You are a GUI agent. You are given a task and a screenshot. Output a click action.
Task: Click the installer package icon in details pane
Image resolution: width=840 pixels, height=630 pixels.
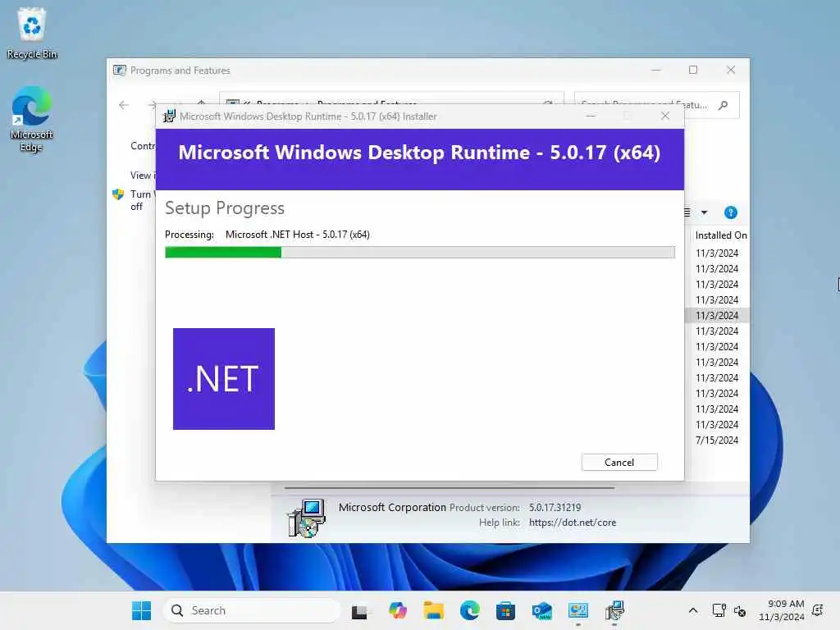point(307,518)
